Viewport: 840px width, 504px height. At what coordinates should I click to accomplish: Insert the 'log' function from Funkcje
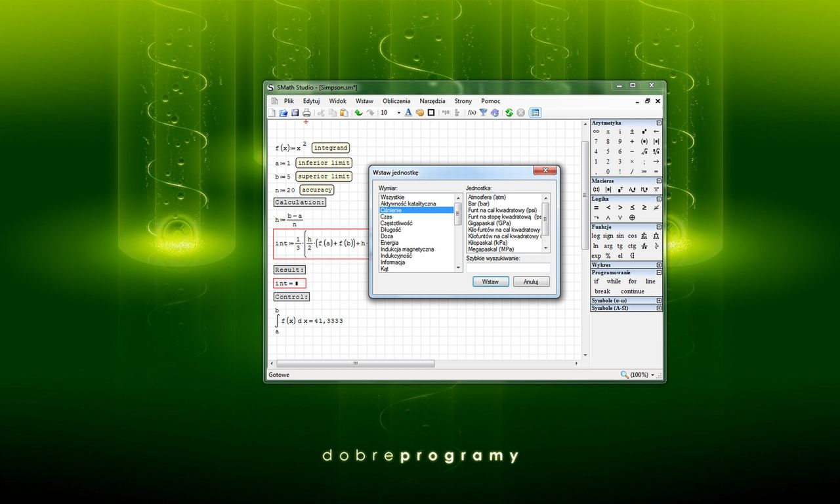pos(596,236)
